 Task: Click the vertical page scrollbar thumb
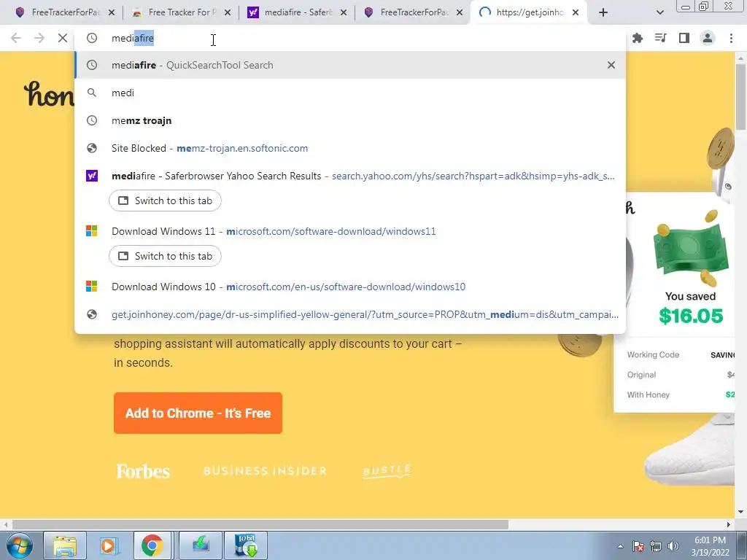pyautogui.click(x=741, y=96)
